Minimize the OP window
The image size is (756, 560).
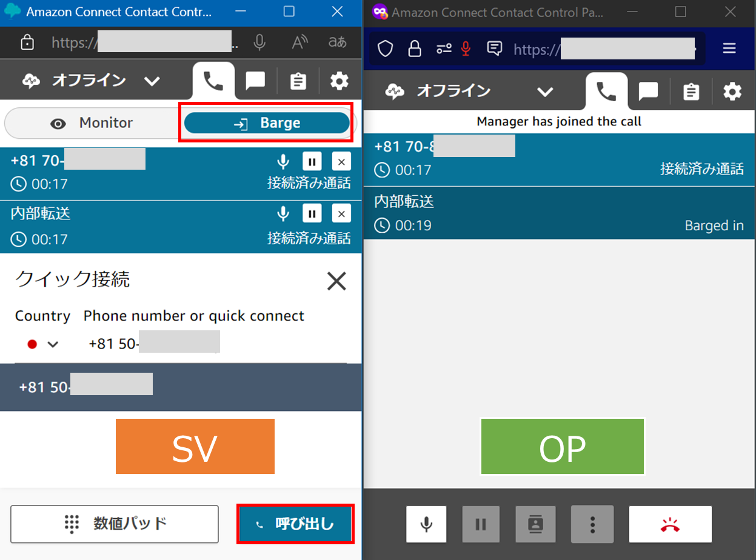[x=633, y=12]
